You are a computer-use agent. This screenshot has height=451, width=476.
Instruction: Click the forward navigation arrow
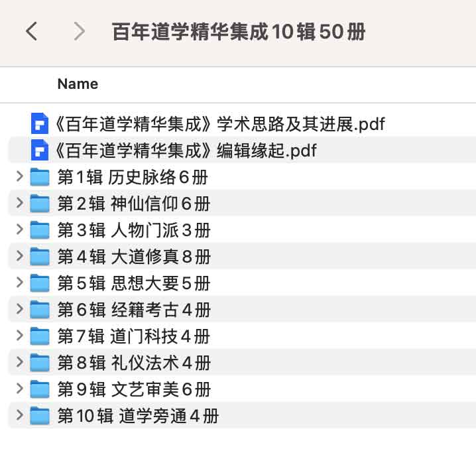[80, 31]
